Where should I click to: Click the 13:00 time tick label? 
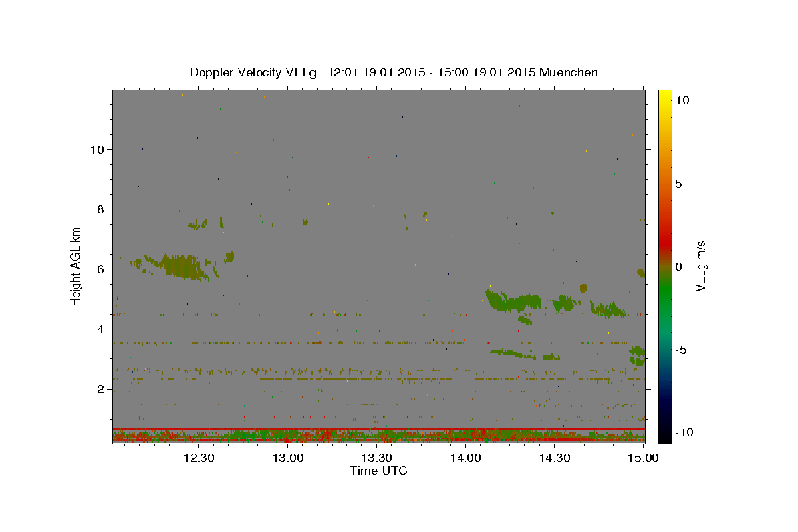click(288, 458)
